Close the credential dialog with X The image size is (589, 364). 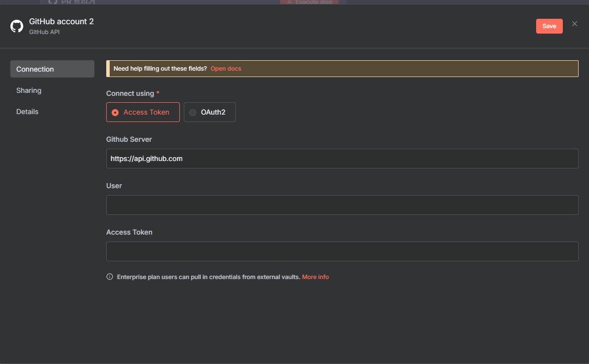(x=574, y=24)
